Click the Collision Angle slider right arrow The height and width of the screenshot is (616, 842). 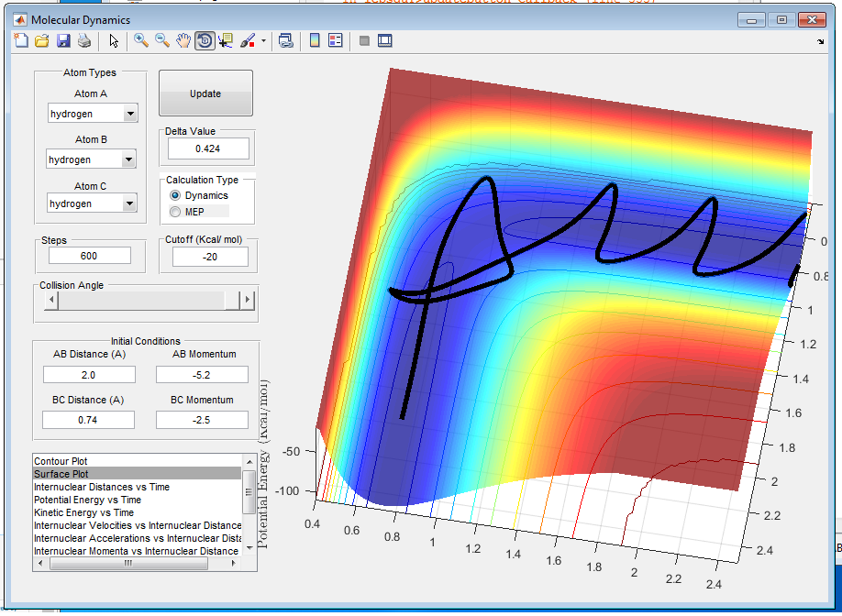click(x=246, y=301)
